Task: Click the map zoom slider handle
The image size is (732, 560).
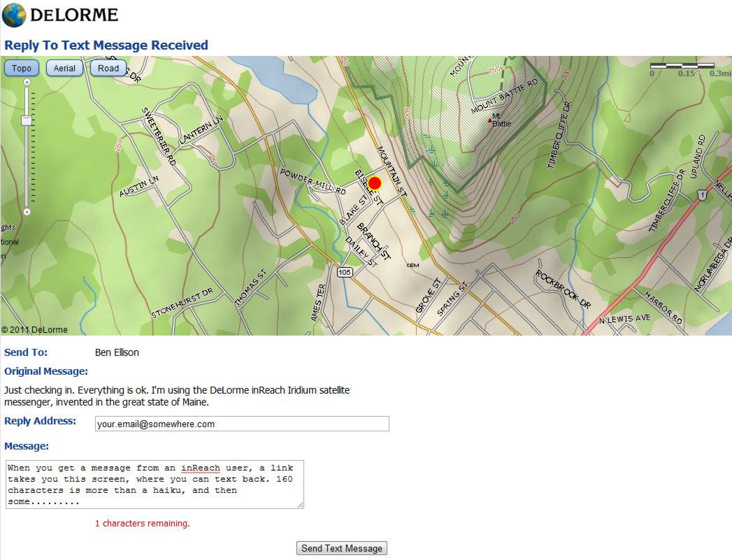Action: 27,120
